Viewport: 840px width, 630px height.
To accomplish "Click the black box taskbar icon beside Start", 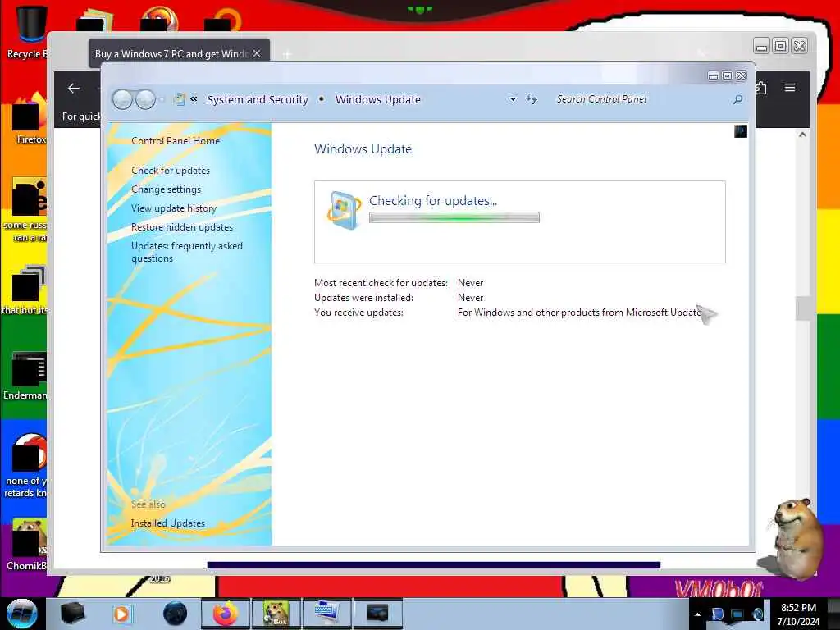I will [72, 614].
